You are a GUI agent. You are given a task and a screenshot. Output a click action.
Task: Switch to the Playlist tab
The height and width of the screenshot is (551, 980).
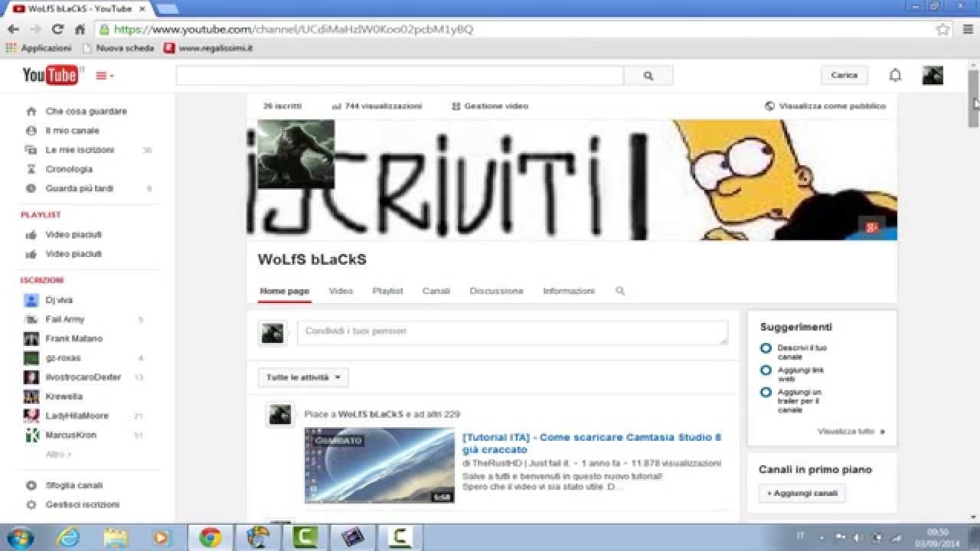[387, 291]
